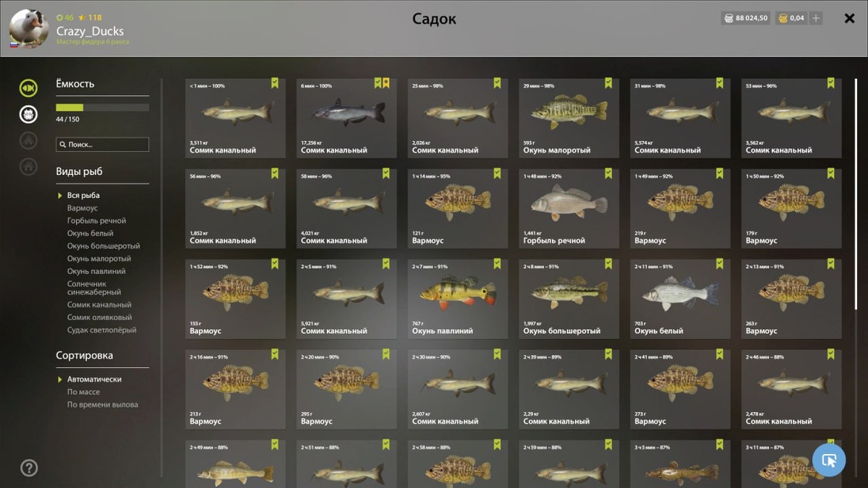Click the gold coins balance icon

(783, 18)
